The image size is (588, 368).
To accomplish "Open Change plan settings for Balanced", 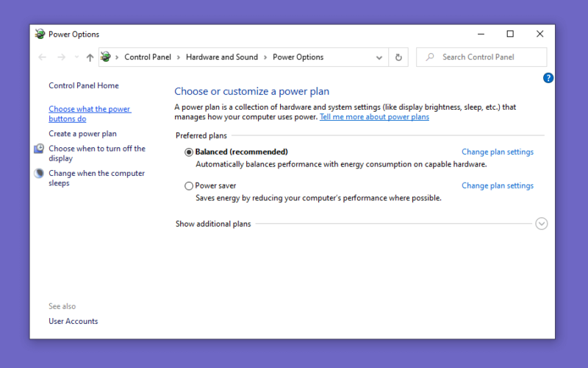I will [498, 152].
